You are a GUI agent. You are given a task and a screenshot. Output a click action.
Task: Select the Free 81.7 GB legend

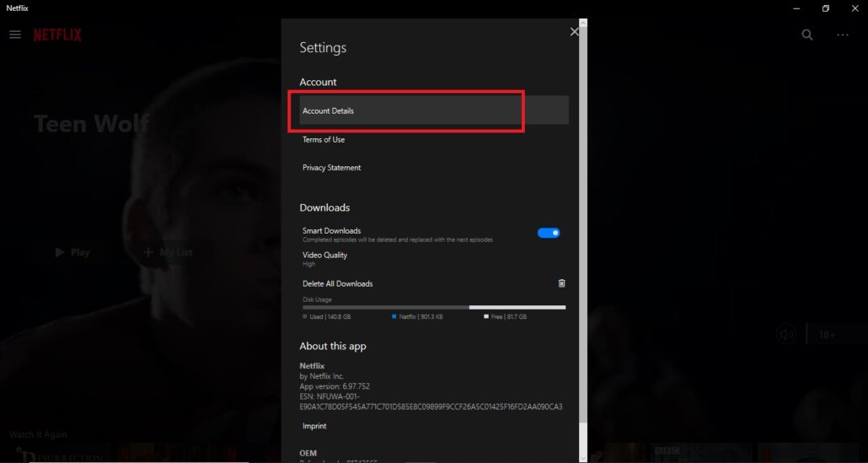506,317
